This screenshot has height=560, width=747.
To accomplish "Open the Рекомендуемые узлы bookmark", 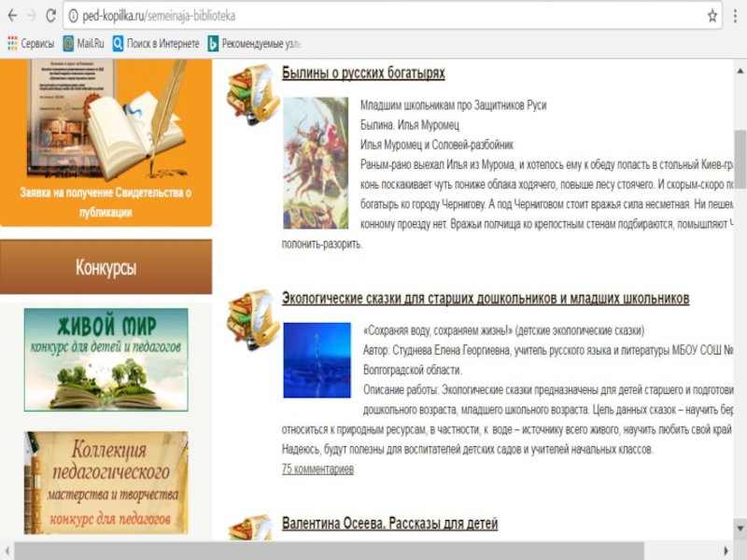I will [254, 44].
